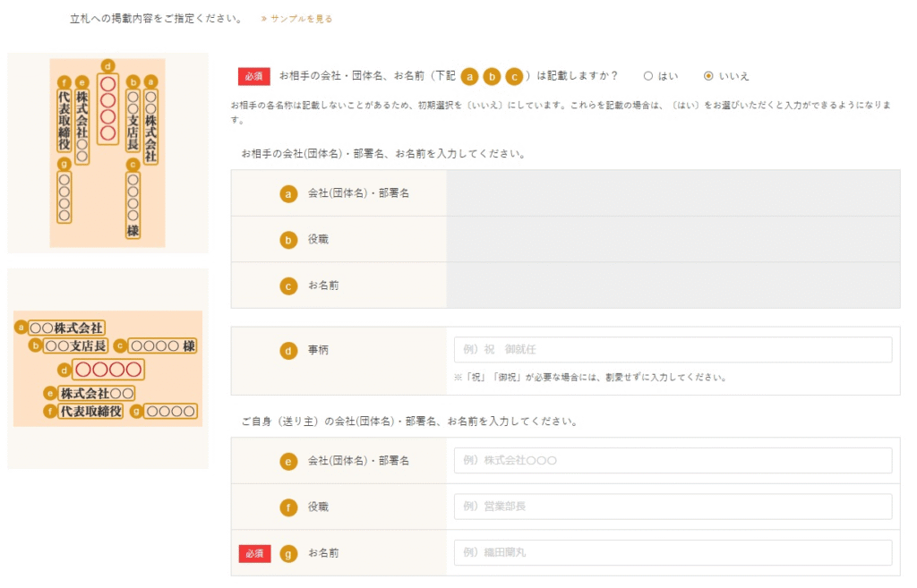
Task: Open the サンプルを見る link
Action: tap(296, 19)
